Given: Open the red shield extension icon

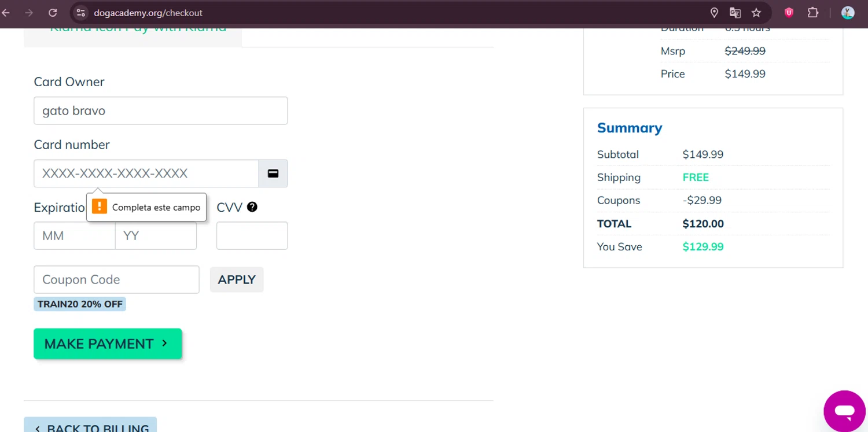Looking at the screenshot, I should (x=789, y=13).
